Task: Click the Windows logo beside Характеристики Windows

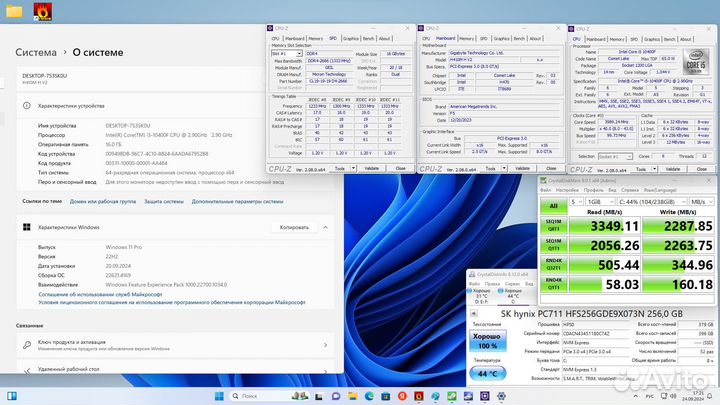Action: click(x=27, y=227)
